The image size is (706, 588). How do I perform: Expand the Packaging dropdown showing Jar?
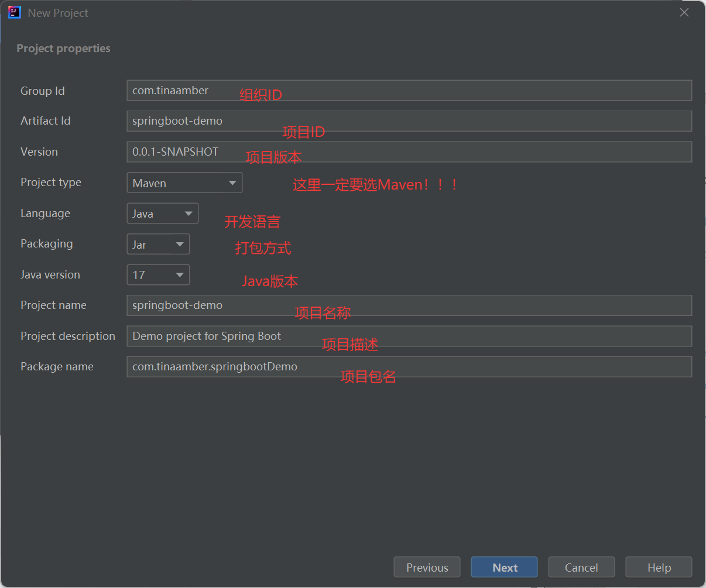point(158,244)
